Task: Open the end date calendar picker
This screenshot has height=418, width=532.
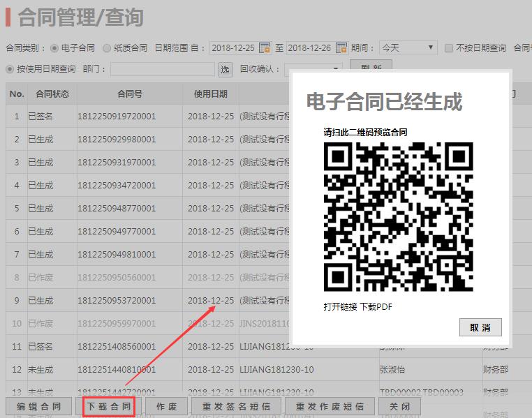Action: [341, 47]
